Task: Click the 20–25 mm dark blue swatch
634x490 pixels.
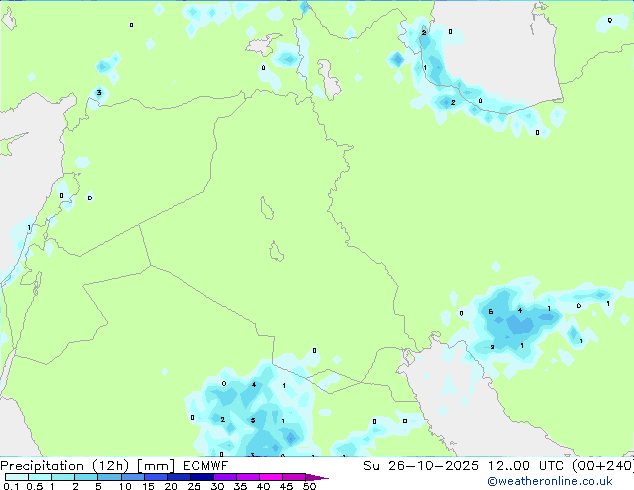Action: click(x=179, y=477)
